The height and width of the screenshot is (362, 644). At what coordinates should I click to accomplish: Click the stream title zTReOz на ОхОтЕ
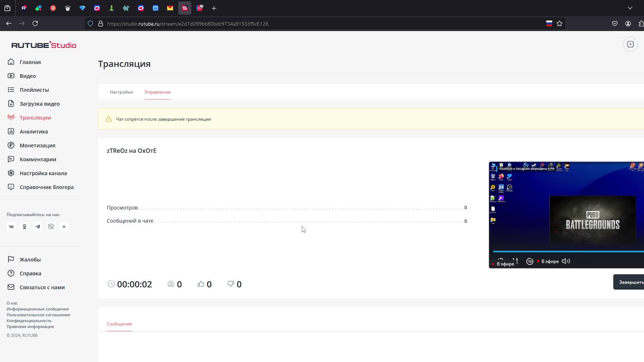coord(131,151)
